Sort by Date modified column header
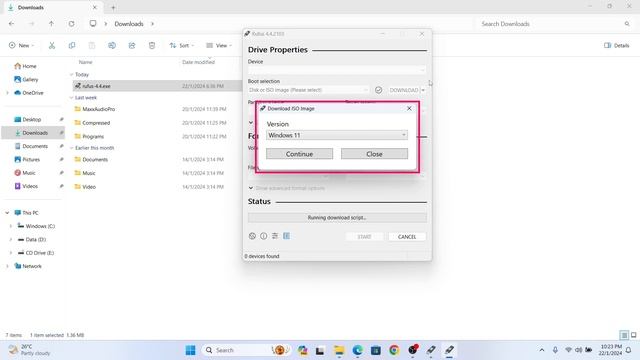The width and height of the screenshot is (640, 360). (198, 62)
